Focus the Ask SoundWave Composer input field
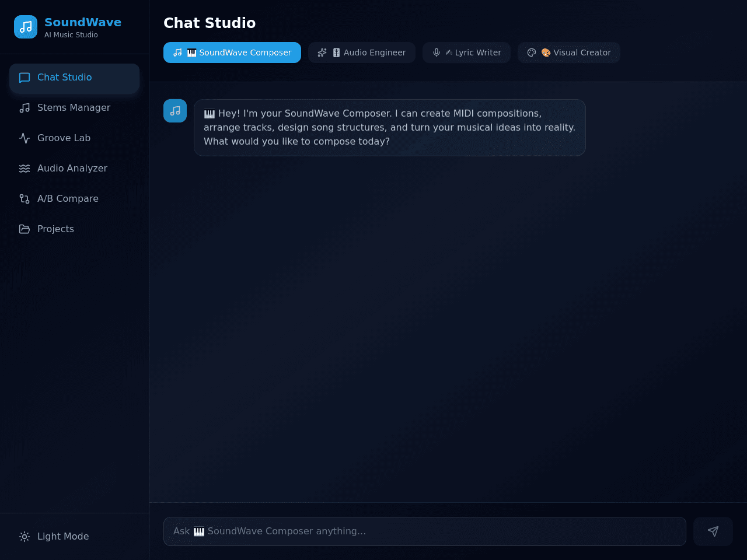Screen dimensions: 747x560 click(x=425, y=531)
